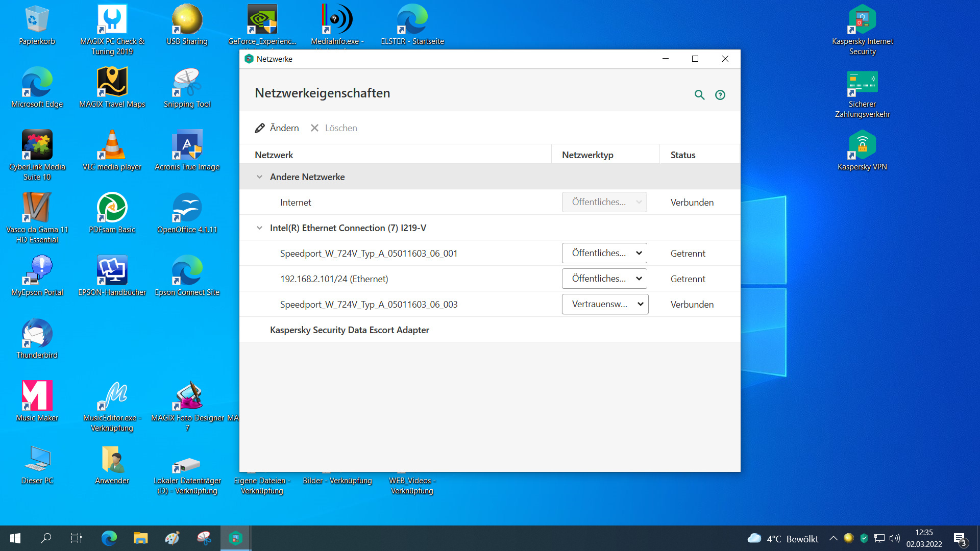Open the notification center icon
Image resolution: width=980 pixels, height=551 pixels.
coord(960,539)
